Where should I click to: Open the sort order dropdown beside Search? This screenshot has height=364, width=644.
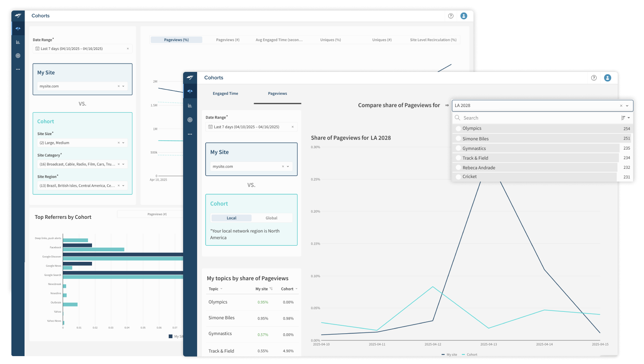(626, 118)
